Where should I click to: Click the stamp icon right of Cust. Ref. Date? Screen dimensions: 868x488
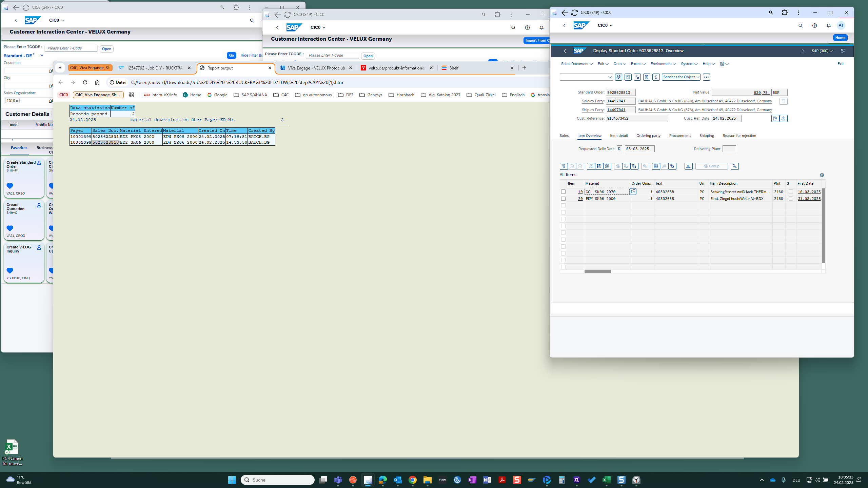pyautogui.click(x=783, y=119)
